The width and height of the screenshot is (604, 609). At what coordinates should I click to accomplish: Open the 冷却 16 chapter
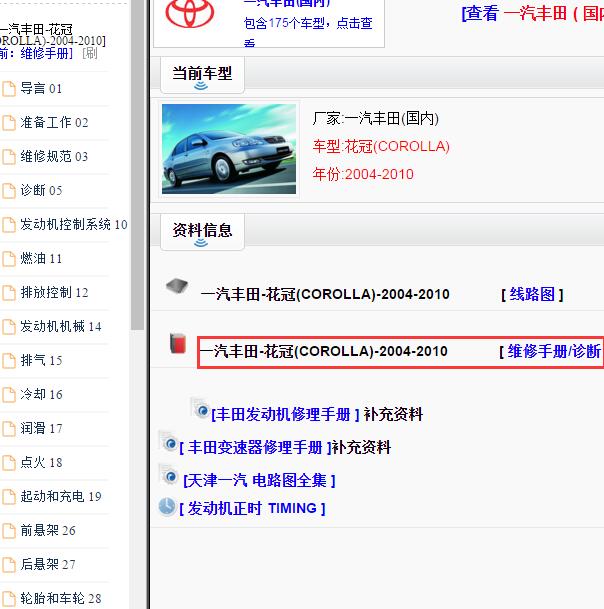(41, 395)
